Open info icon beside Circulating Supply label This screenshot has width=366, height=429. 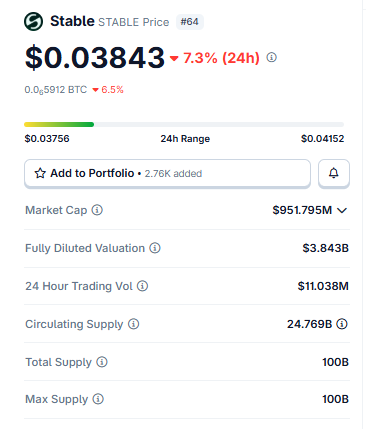click(x=133, y=324)
